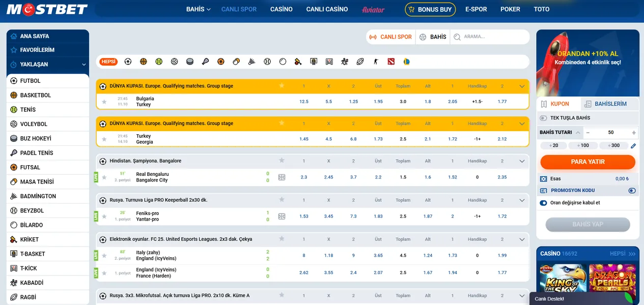Viewport: 644px width, 305px height.
Task: Select the ice hockey puck filter icon
Action: coord(190,62)
